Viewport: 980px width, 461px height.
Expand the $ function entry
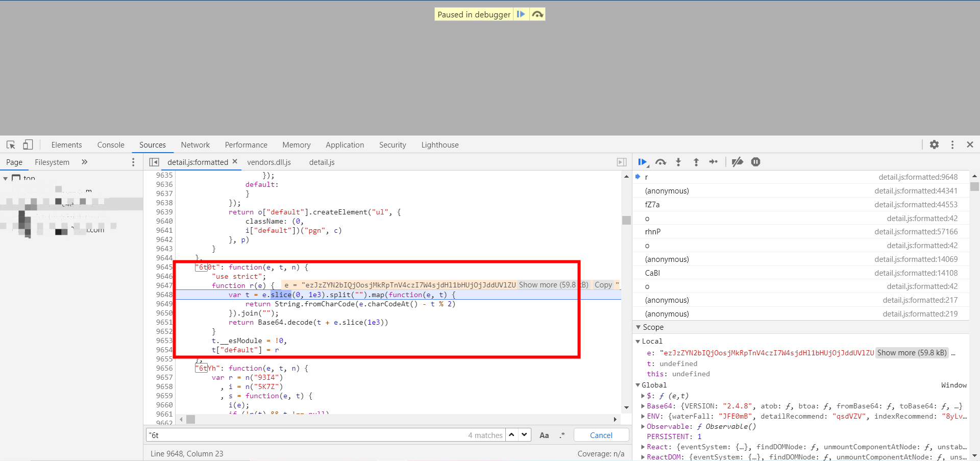pyautogui.click(x=643, y=396)
